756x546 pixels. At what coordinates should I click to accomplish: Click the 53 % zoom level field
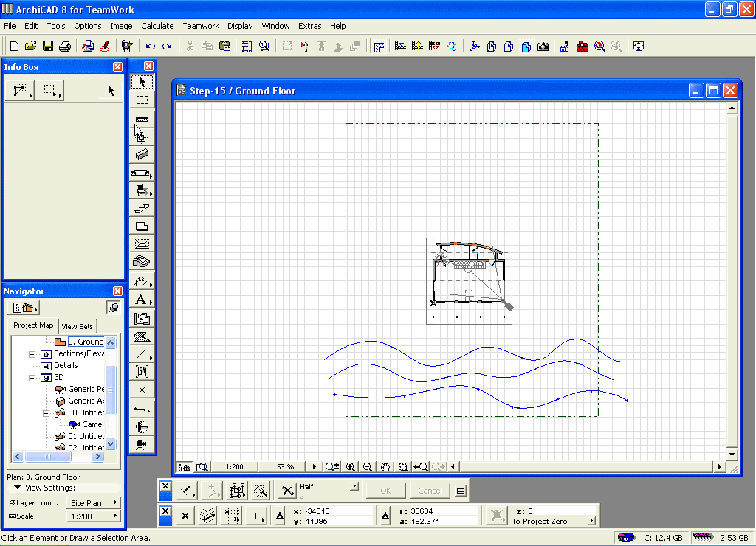tap(285, 467)
